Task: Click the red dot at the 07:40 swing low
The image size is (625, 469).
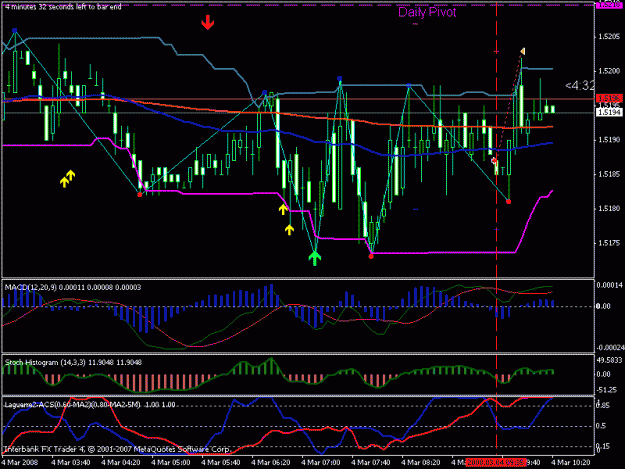Action: click(371, 257)
